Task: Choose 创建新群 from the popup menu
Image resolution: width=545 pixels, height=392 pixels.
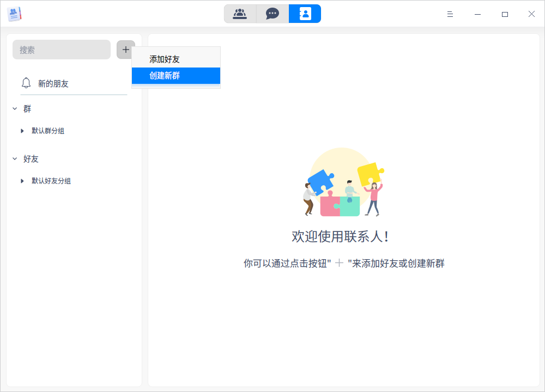Action: coord(176,76)
